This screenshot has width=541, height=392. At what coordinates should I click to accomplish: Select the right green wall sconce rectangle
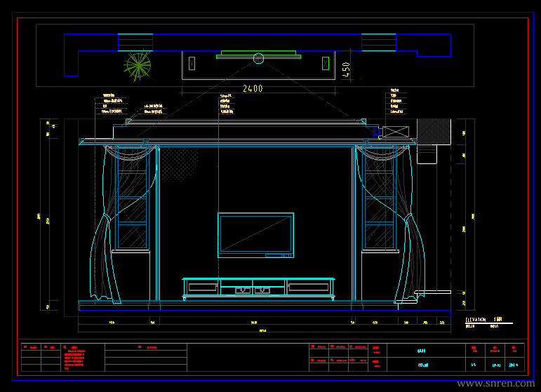coord(326,63)
